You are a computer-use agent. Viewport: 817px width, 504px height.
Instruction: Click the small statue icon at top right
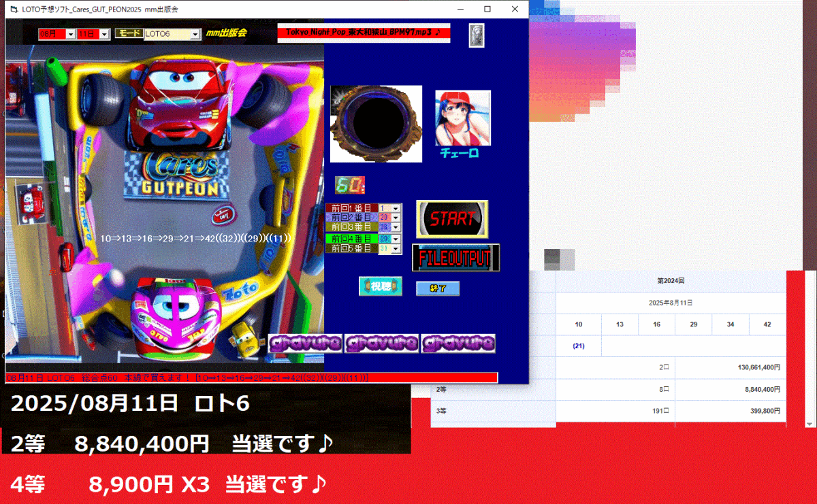pos(478,35)
